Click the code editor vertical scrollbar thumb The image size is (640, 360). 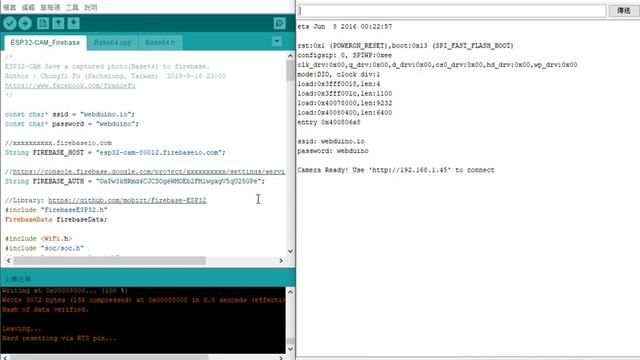tap(290, 70)
